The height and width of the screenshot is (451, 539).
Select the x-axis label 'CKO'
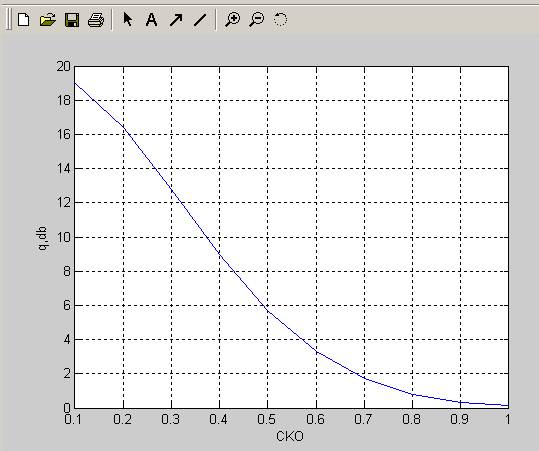point(290,436)
